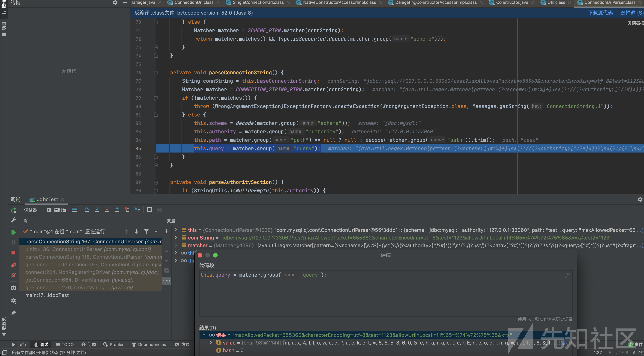Open the Evaluate Expression calculator icon
Image resolution: width=644 pixels, height=356 pixels.
pos(149,210)
